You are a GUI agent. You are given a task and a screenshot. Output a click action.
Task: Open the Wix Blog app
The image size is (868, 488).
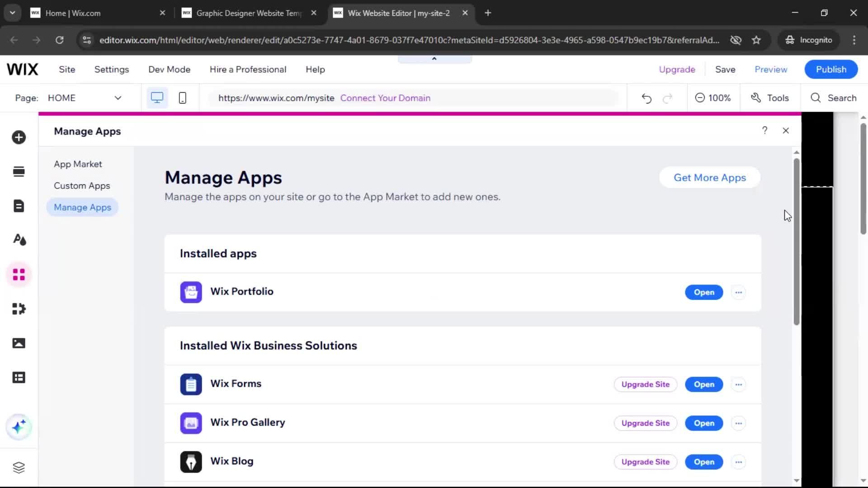pyautogui.click(x=704, y=462)
